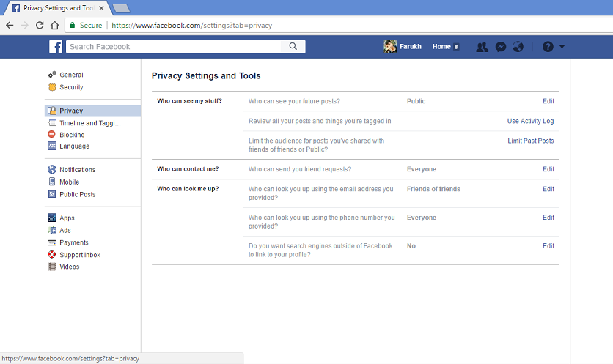The image size is (613, 364).
Task: Click Use Activity Log link
Action: tap(530, 121)
